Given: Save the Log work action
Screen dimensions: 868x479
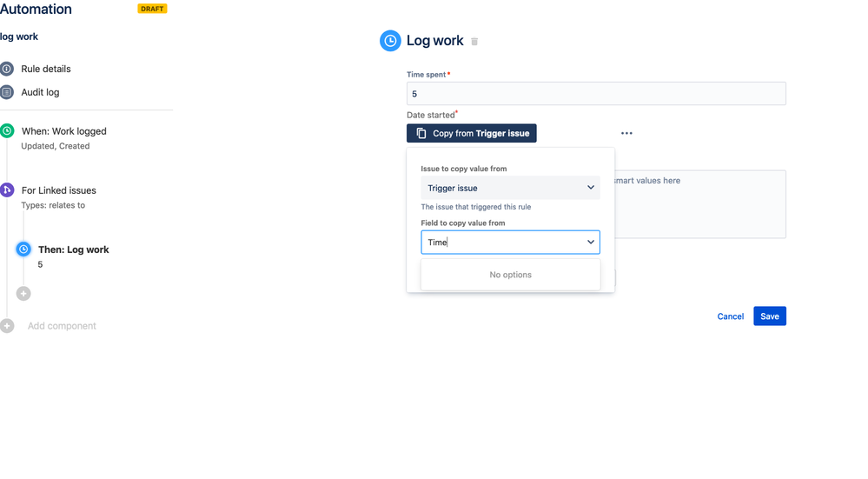Looking at the screenshot, I should (770, 316).
